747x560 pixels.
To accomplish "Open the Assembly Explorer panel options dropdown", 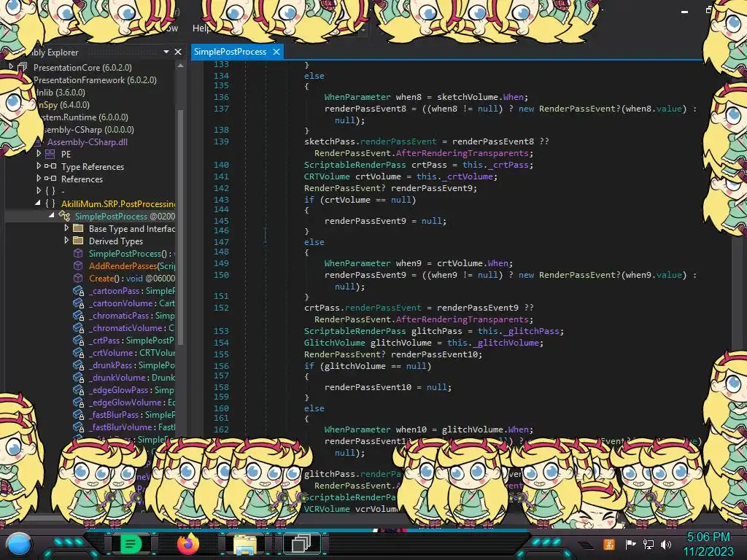I will (166, 52).
